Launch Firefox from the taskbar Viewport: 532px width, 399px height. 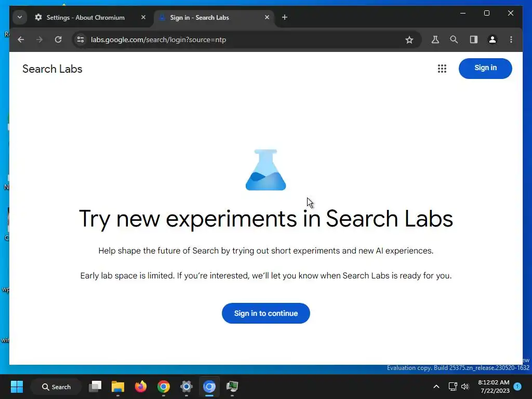click(x=140, y=387)
